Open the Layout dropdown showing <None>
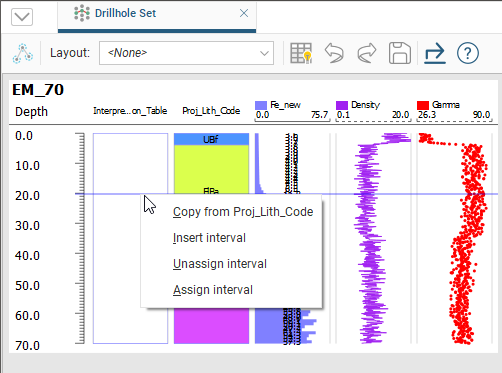The width and height of the screenshot is (502, 373). pyautogui.click(x=186, y=53)
